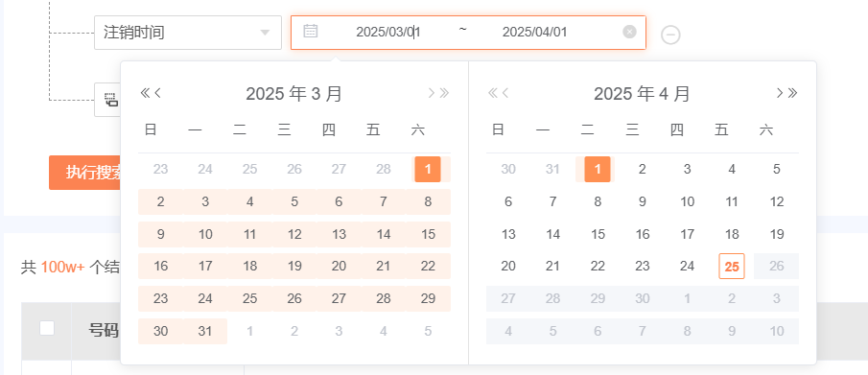Select April 1 in the 2025 年 4 月 panel

click(598, 170)
